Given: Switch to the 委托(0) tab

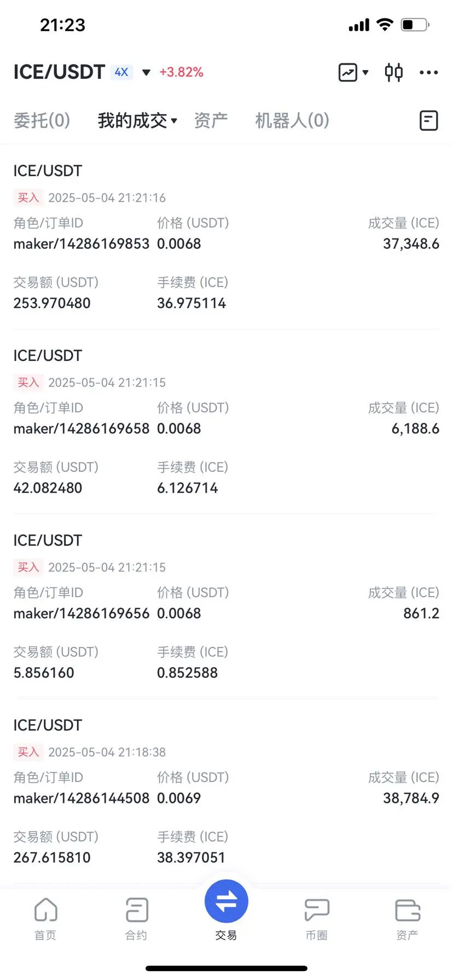Looking at the screenshot, I should click(42, 120).
